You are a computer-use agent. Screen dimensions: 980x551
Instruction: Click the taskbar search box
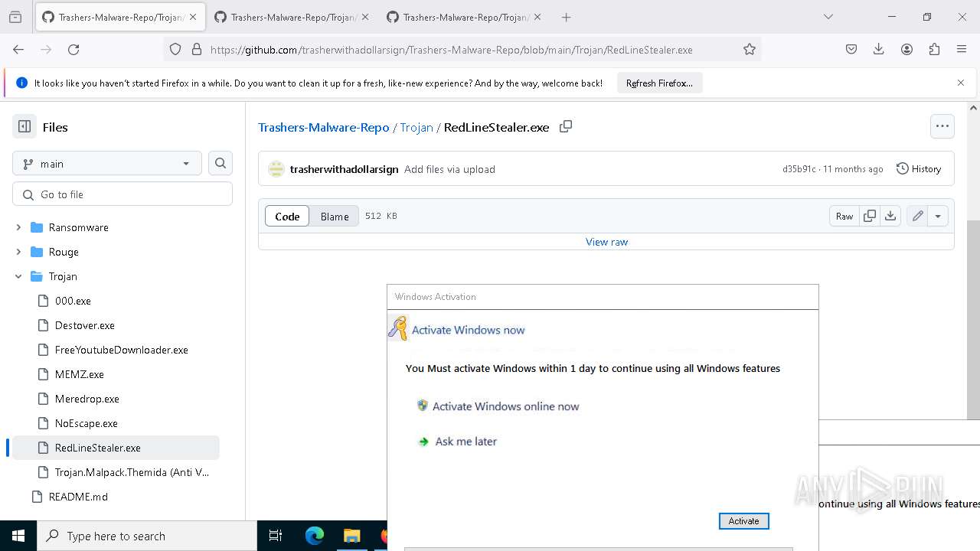click(x=147, y=536)
